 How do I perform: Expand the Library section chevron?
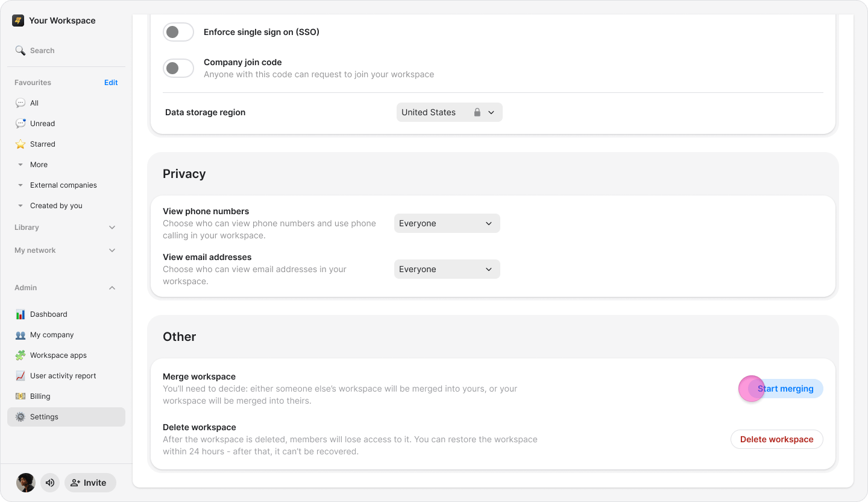112,227
